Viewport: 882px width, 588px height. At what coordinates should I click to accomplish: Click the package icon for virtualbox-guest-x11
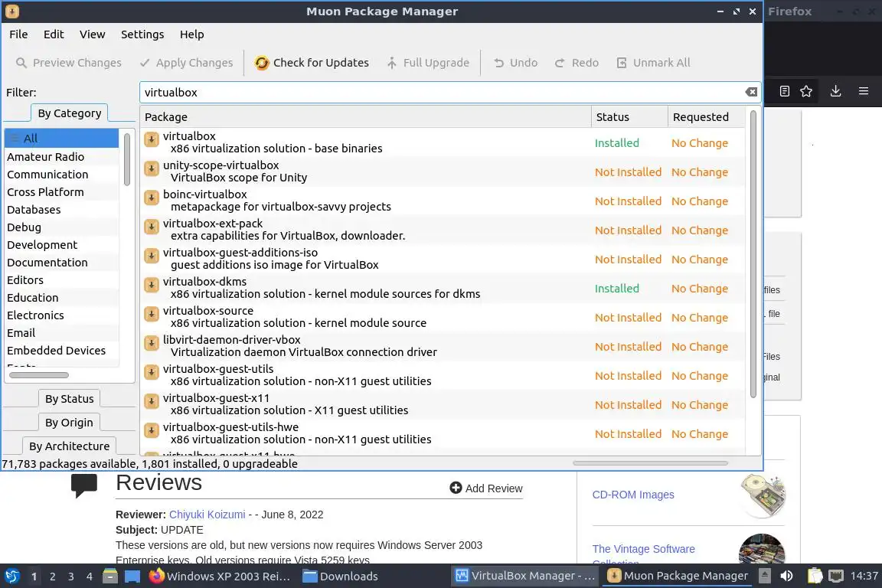click(x=152, y=401)
